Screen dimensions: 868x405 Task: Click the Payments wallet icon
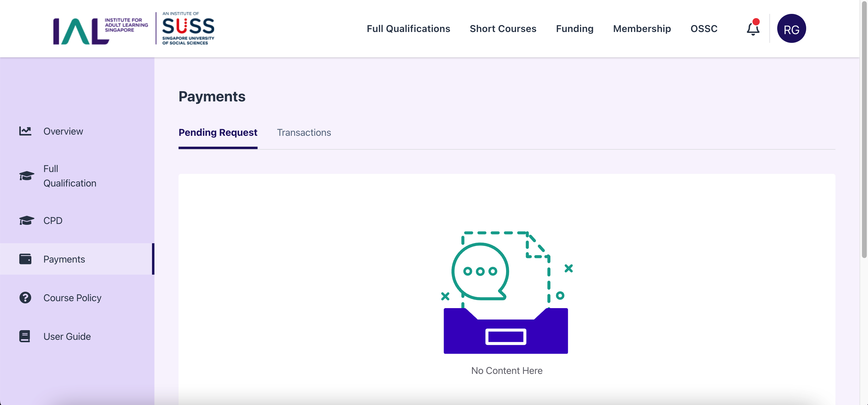click(25, 259)
